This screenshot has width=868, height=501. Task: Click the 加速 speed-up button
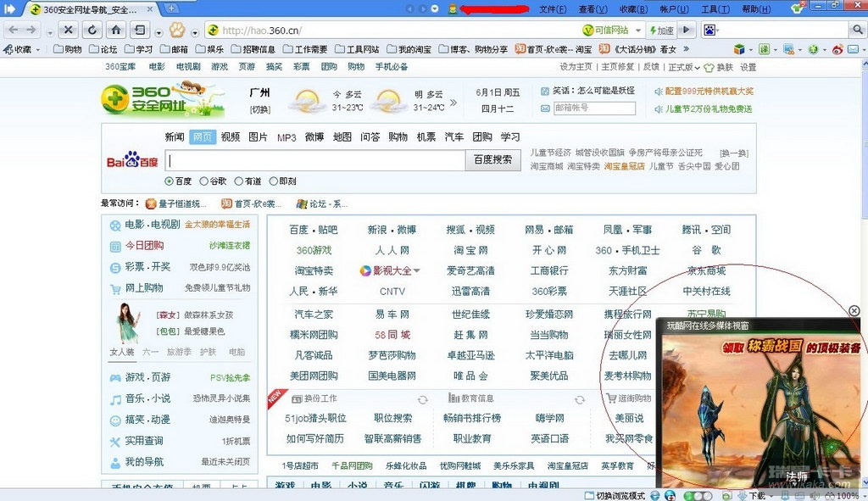pos(661,31)
